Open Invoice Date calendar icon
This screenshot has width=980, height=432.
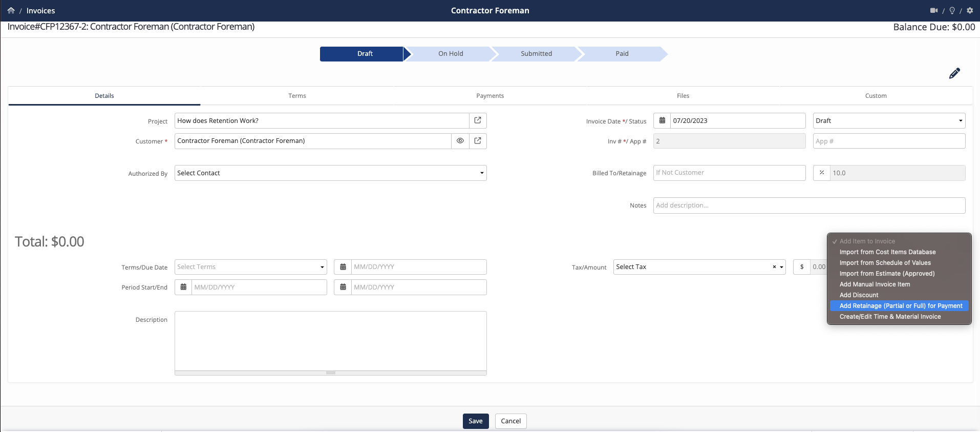(x=662, y=121)
